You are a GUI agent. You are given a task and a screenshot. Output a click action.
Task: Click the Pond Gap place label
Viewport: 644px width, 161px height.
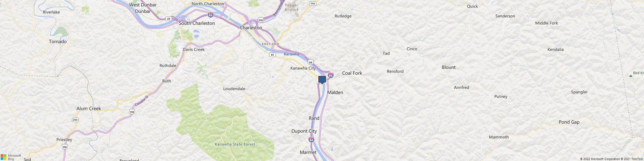[x=569, y=122]
